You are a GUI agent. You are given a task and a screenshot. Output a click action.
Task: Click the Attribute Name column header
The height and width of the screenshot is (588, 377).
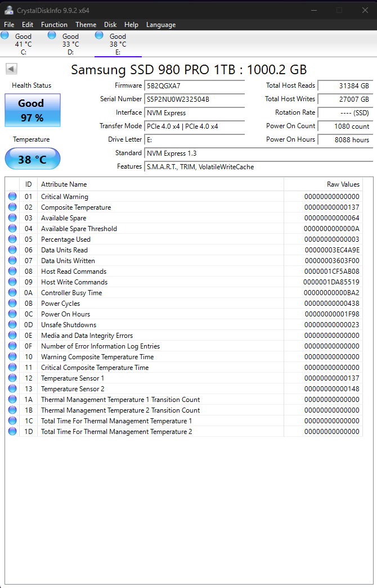[160, 184]
